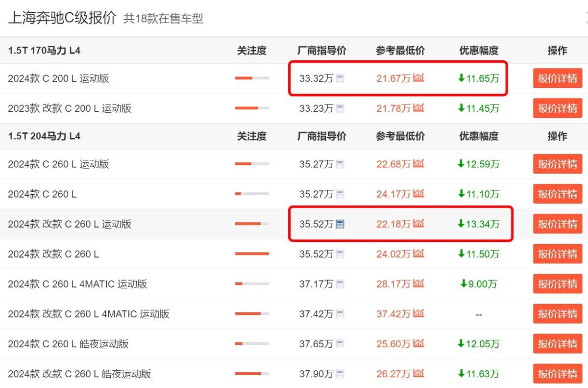
Task: Click the 关注度 bar in the 26.27万 row
Action: [252, 374]
